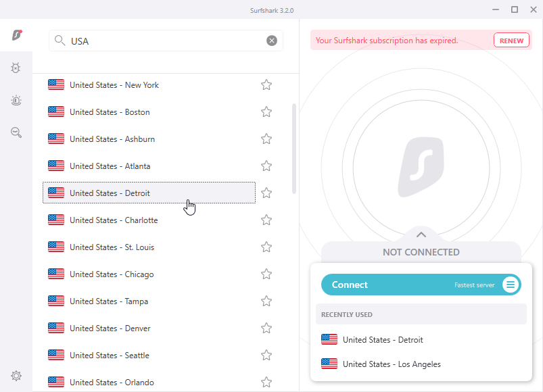The image size is (543, 392).
Task: Select United States - Chicago server
Action: (149, 274)
